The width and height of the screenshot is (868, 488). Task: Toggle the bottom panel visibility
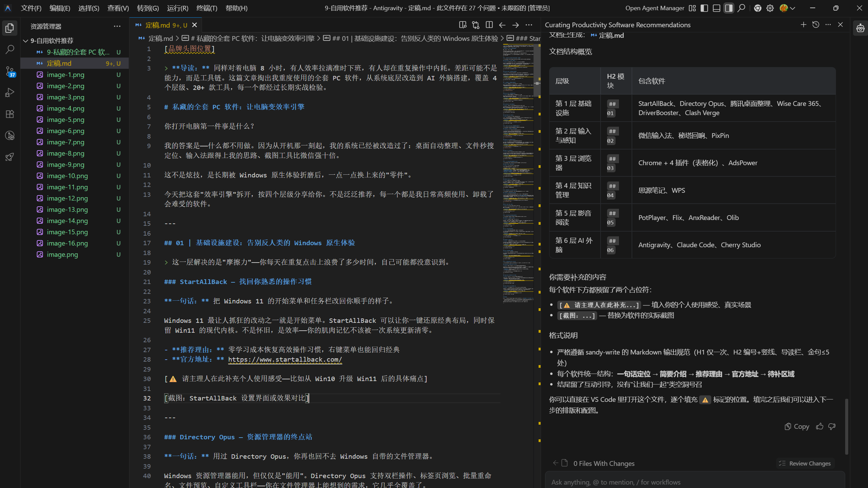pyautogui.click(x=716, y=8)
